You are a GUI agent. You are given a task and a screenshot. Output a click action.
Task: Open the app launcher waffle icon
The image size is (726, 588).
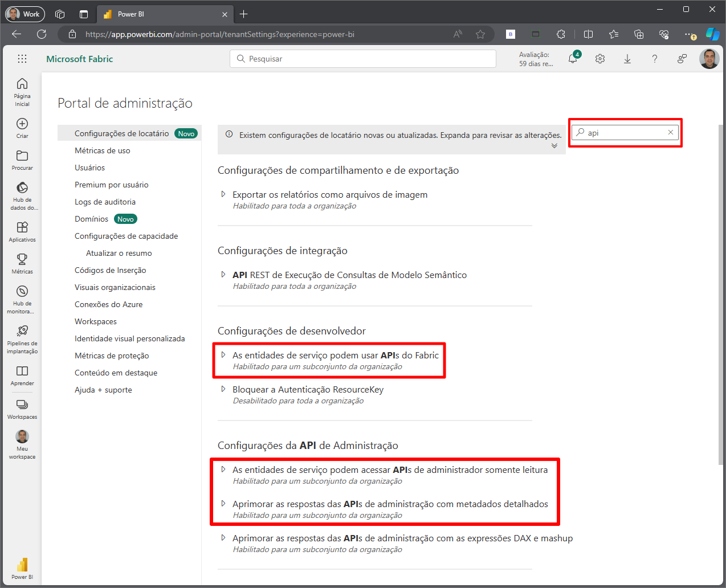click(22, 59)
